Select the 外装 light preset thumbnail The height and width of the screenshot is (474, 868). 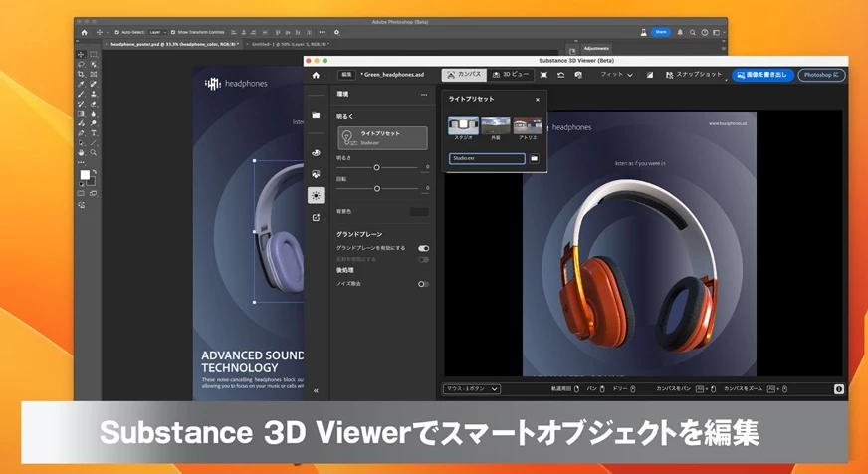496,125
